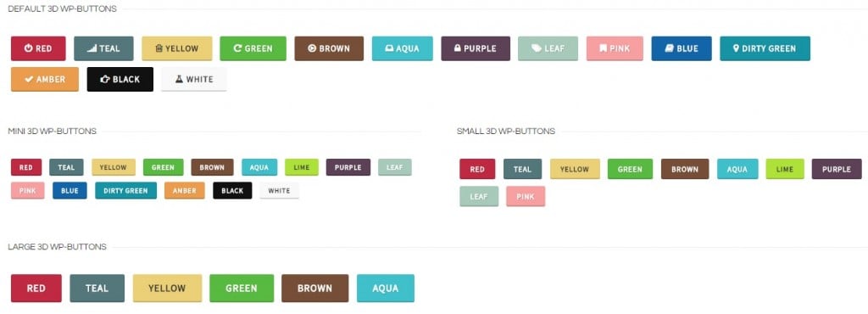Click the mini Lime button
Screen dimensions: 868x314
(302, 167)
